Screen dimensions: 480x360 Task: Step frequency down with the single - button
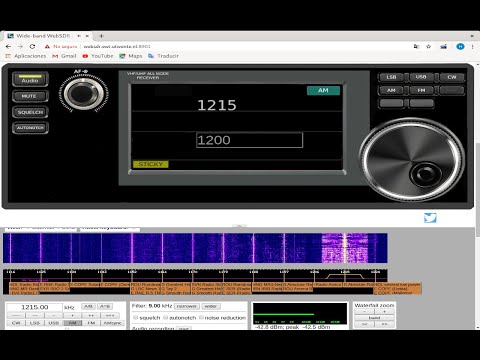point(54,315)
